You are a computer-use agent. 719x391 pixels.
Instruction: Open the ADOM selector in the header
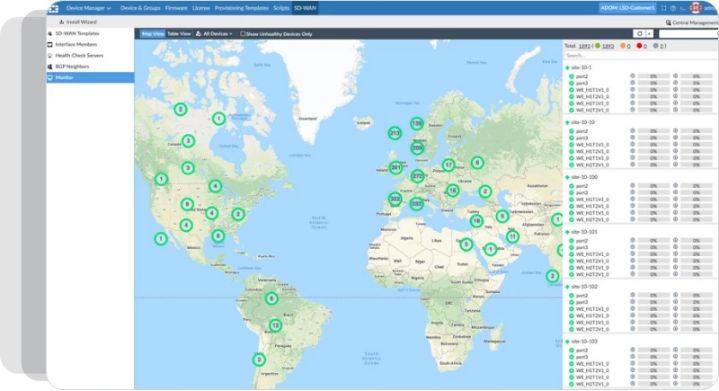627,8
